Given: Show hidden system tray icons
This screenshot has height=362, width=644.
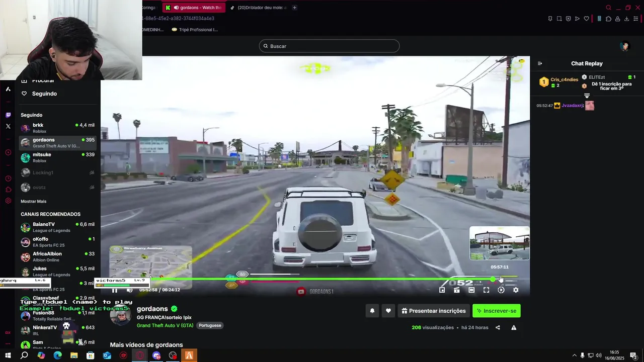Looking at the screenshot, I should tap(574, 355).
